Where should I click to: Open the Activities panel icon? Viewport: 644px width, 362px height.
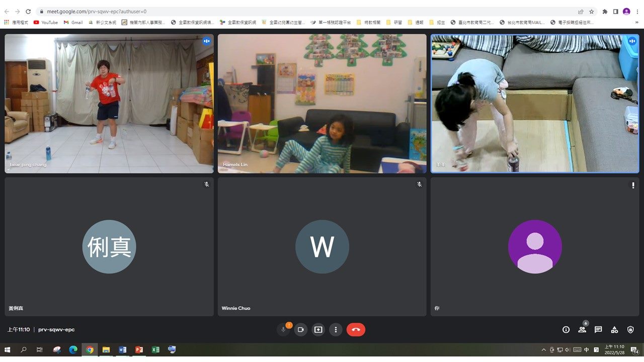pos(614,330)
